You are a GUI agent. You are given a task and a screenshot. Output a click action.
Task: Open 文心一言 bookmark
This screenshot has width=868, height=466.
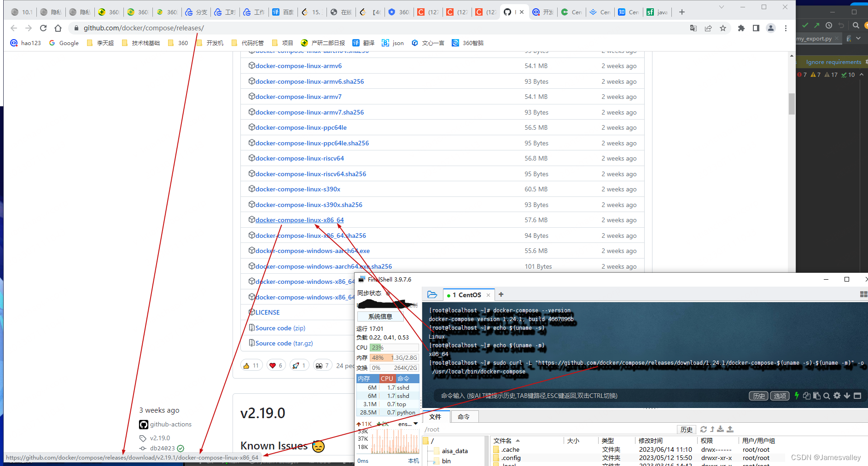click(x=428, y=43)
